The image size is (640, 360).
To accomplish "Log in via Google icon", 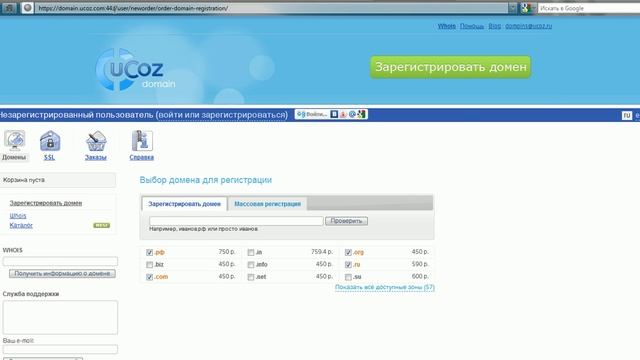I will 361,114.
